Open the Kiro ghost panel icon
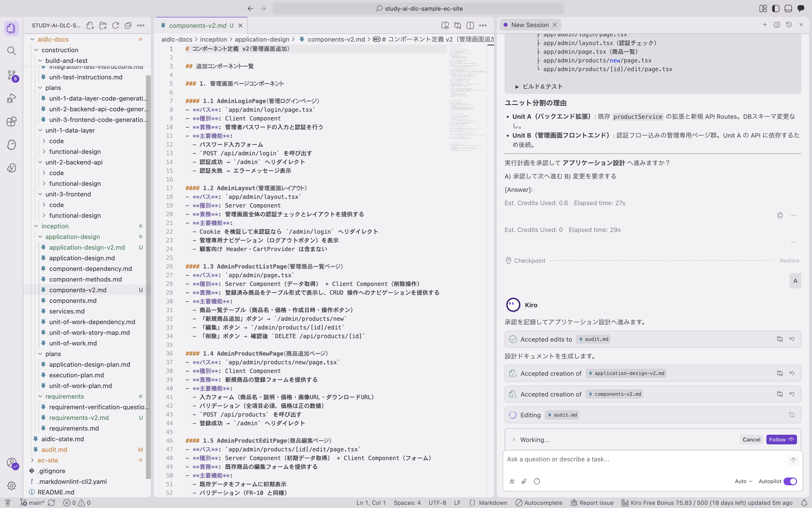Screen dimensions: 812x508 (11, 145)
